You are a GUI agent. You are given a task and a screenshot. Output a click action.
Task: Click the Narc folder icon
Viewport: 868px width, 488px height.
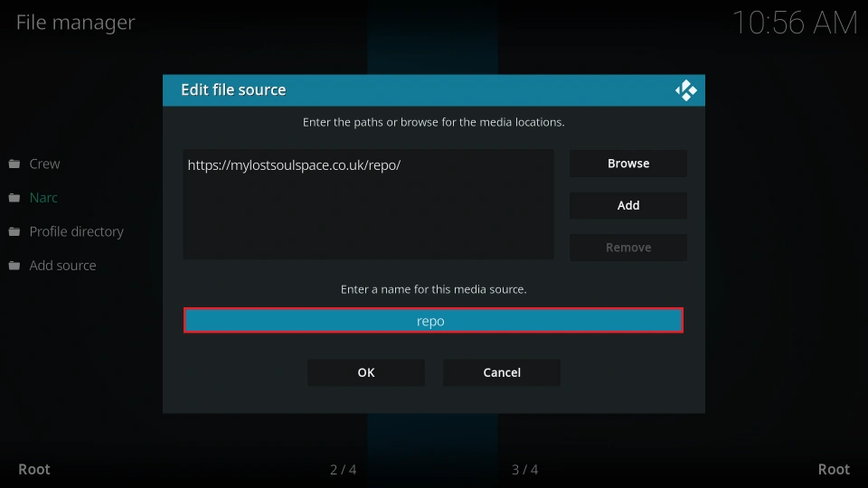point(14,198)
